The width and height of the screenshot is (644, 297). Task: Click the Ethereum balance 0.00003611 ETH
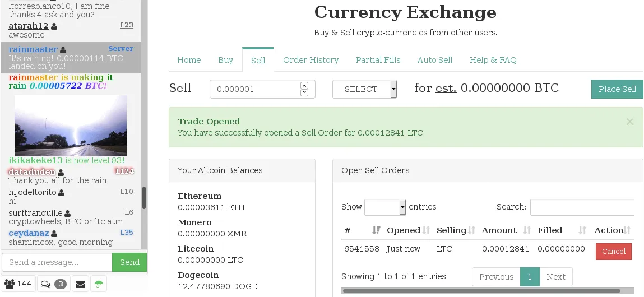(x=211, y=207)
